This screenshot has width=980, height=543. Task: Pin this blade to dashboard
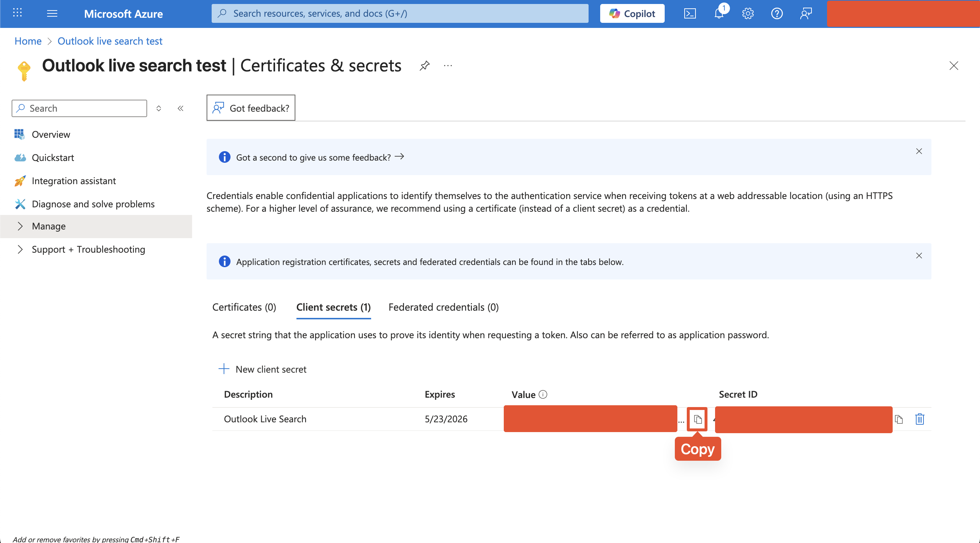point(424,66)
